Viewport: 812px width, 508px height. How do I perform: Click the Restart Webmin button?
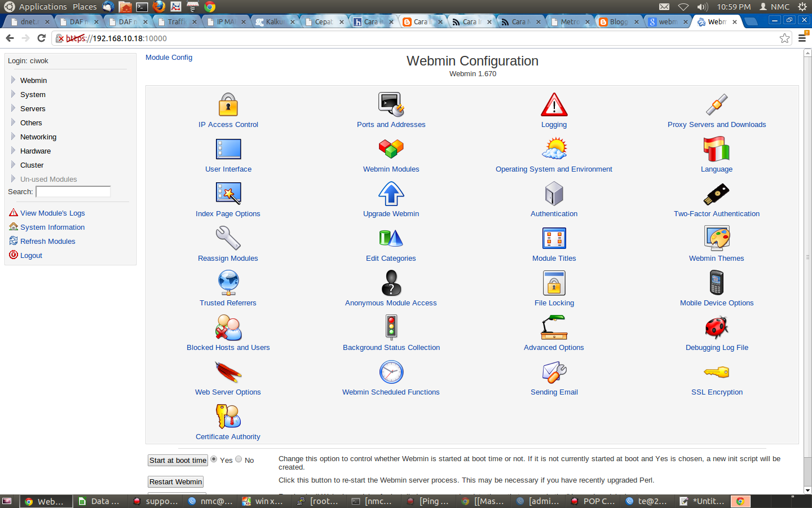175,482
